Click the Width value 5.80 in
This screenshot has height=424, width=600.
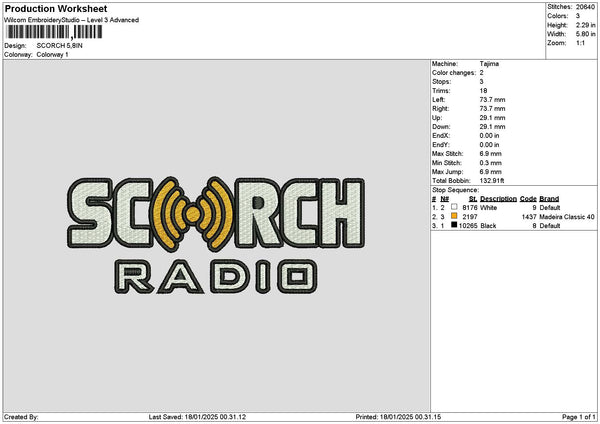(x=585, y=34)
